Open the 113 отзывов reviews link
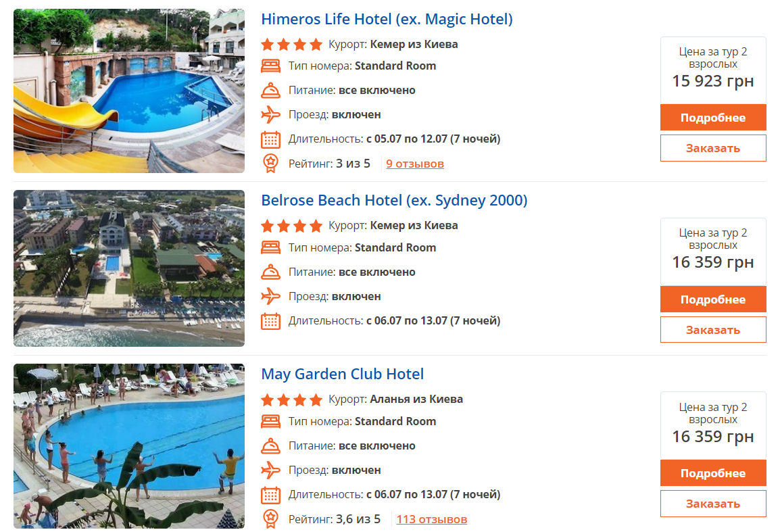This screenshot has width=780, height=532. pos(431,520)
